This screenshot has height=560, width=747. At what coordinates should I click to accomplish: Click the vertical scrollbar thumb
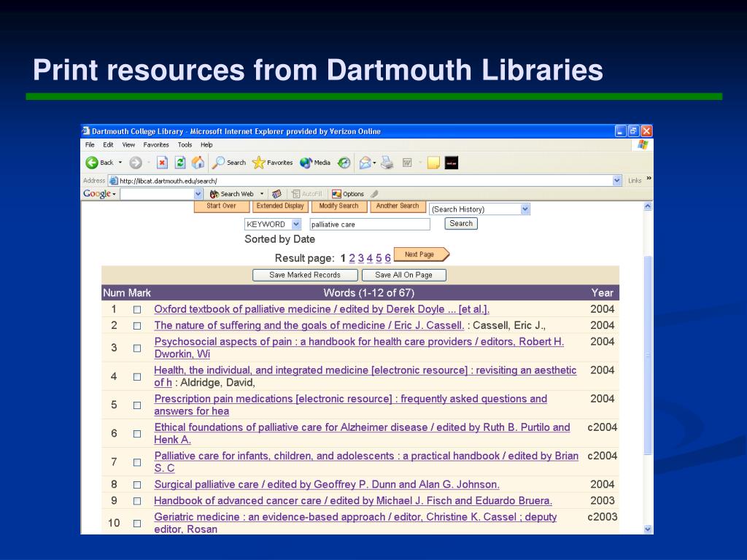648,355
